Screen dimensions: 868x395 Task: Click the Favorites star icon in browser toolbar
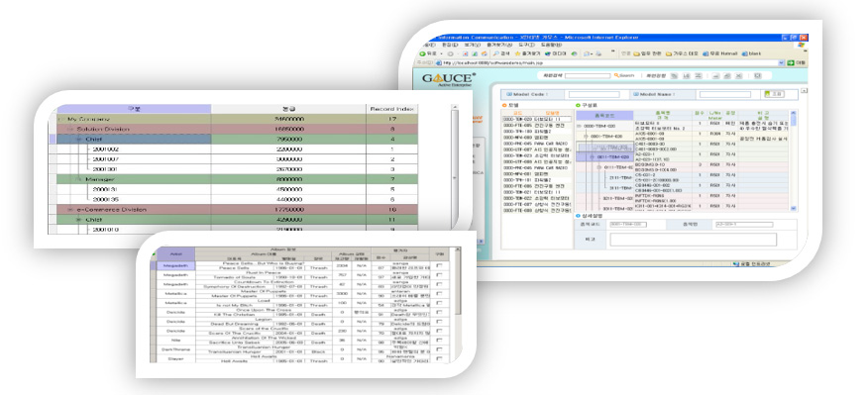518,53
